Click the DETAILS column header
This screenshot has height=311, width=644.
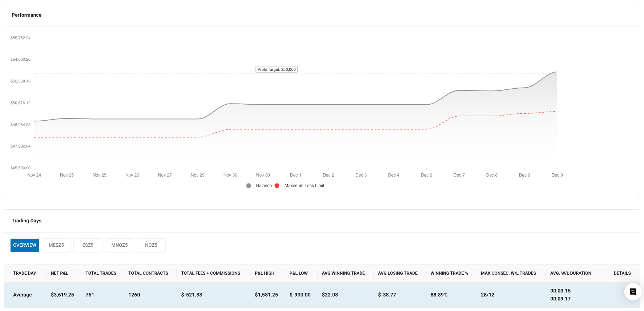click(x=622, y=273)
